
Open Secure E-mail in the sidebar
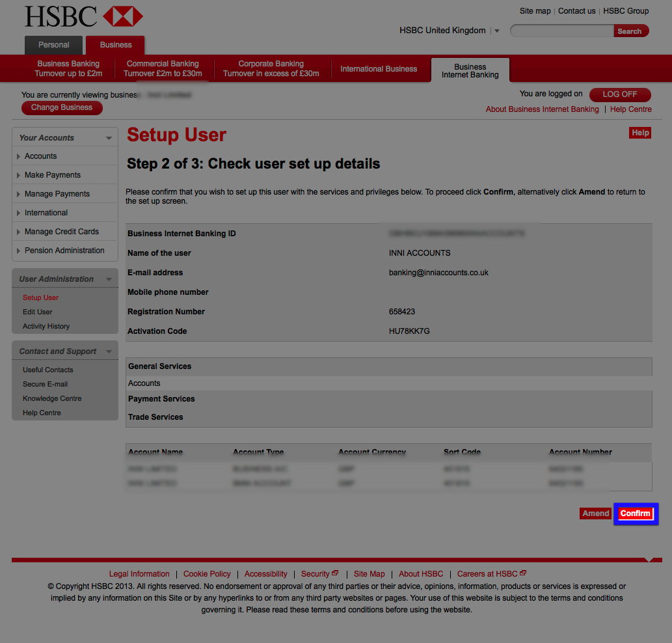pyautogui.click(x=46, y=385)
